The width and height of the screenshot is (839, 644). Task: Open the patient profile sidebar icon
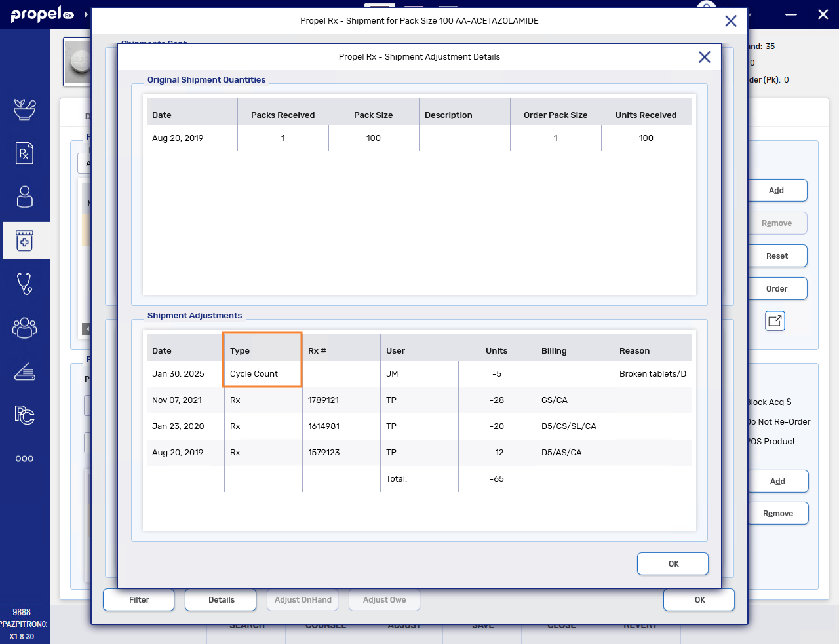(x=25, y=197)
